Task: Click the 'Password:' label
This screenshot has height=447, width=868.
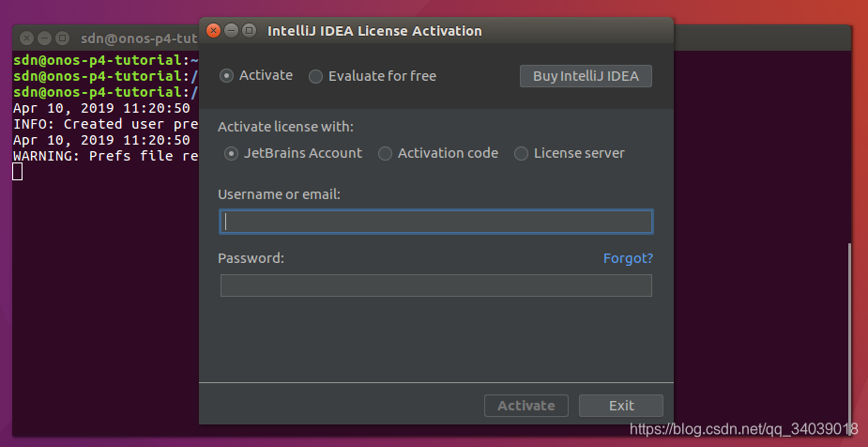Action: pos(251,258)
